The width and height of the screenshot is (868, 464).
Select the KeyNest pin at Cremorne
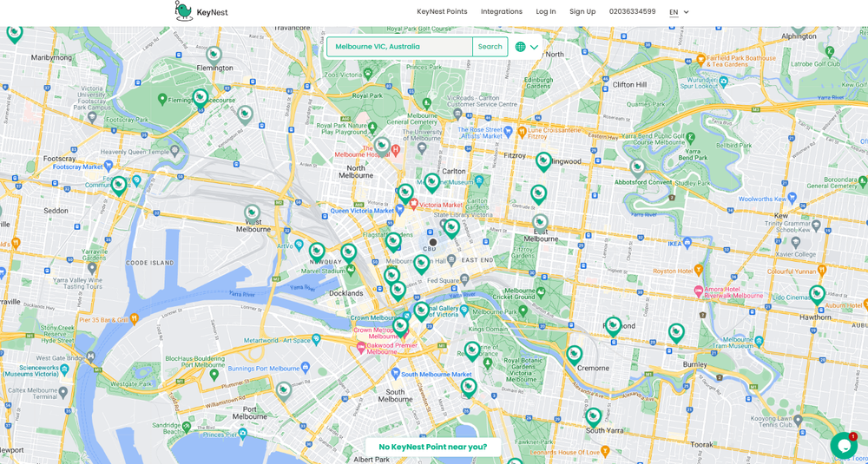point(575,356)
